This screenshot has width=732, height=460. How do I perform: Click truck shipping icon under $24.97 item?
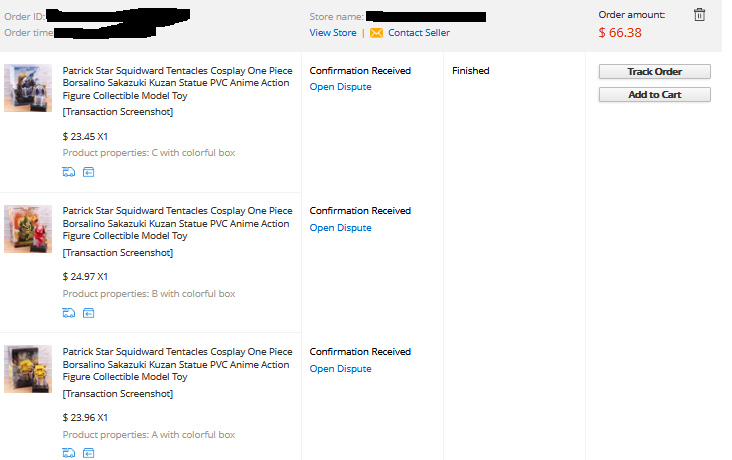tap(69, 313)
